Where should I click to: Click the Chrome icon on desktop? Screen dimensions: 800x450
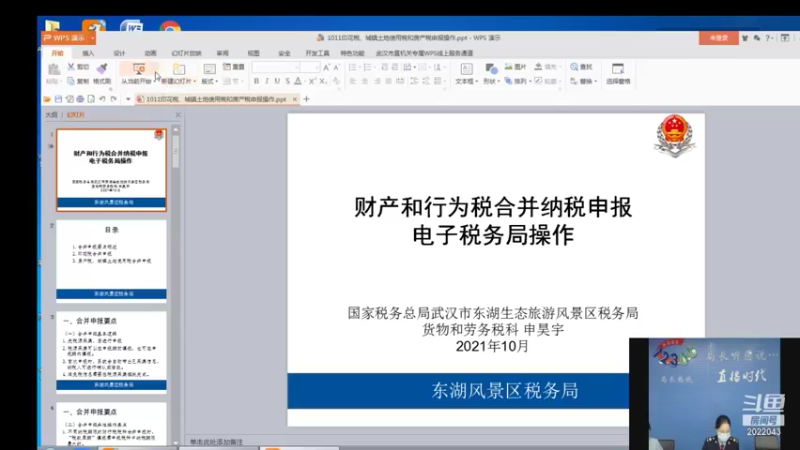170,27
